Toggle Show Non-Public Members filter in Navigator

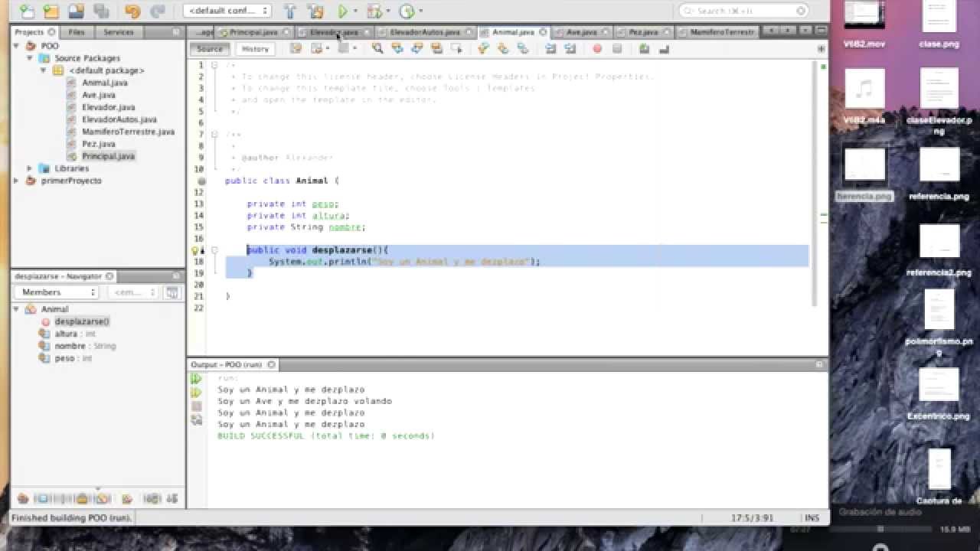tap(83, 499)
